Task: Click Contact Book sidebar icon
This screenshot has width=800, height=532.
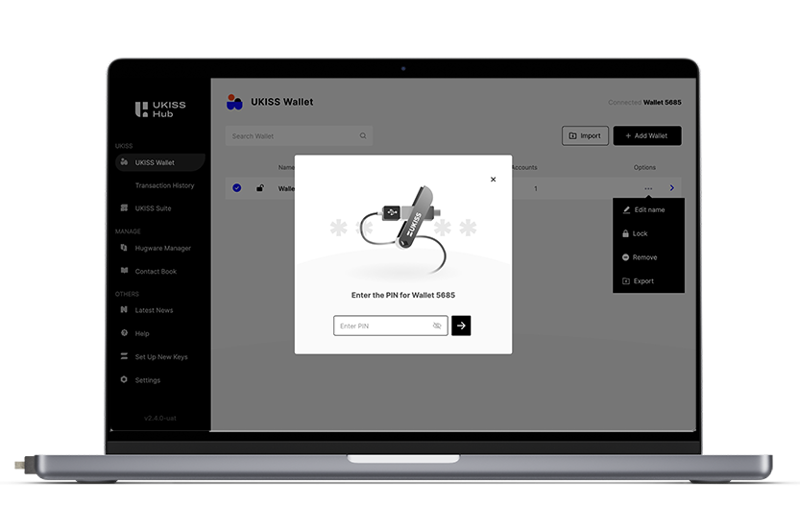Action: [124, 271]
